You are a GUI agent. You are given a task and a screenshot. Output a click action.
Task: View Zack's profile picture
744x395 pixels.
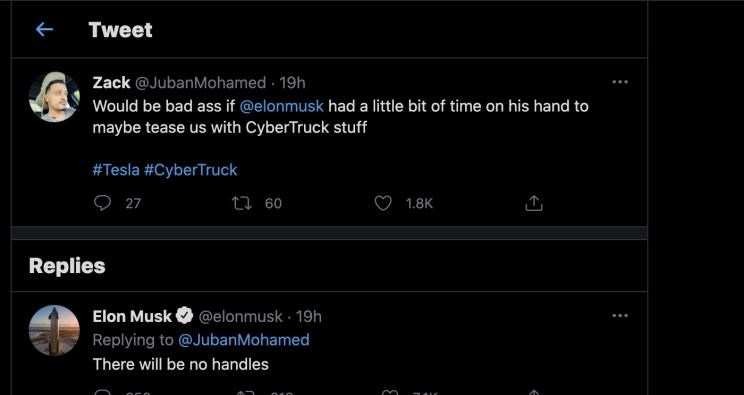[54, 97]
